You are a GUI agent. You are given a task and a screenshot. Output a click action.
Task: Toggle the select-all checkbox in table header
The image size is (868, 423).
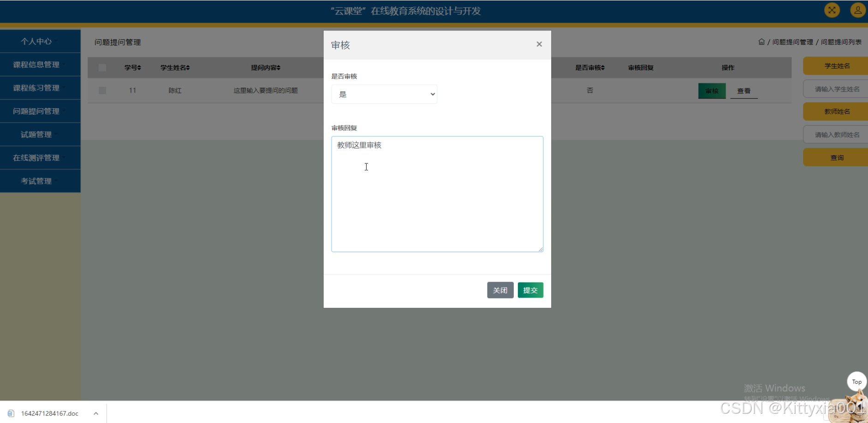click(x=102, y=68)
